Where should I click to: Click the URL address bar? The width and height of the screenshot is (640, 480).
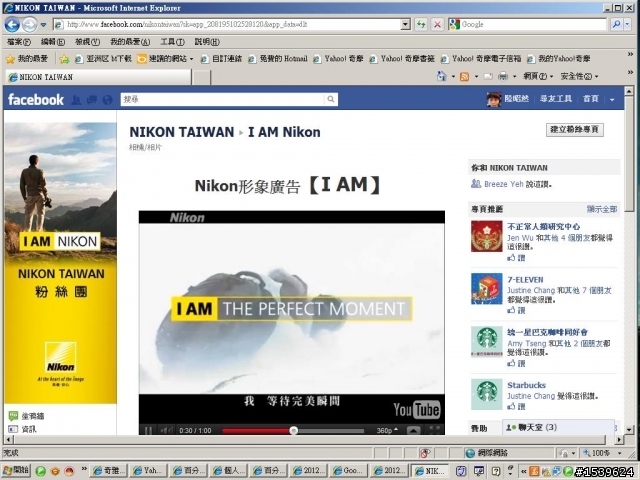click(227, 24)
